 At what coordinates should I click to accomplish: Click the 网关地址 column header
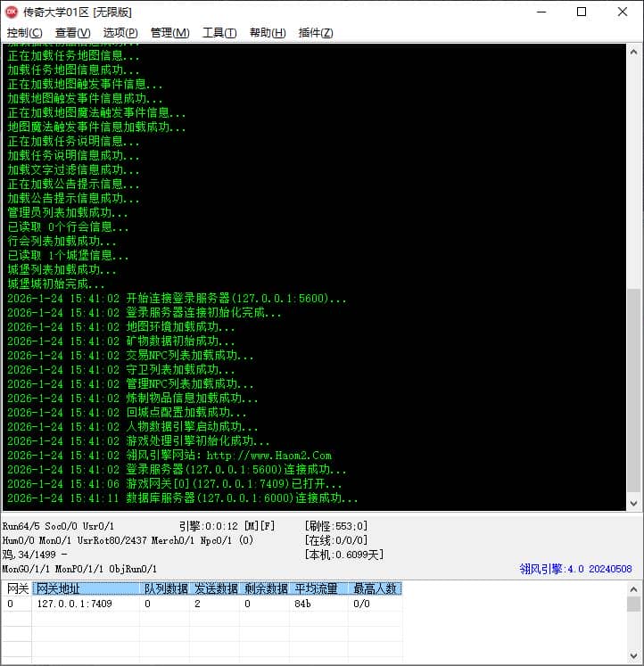(86, 588)
